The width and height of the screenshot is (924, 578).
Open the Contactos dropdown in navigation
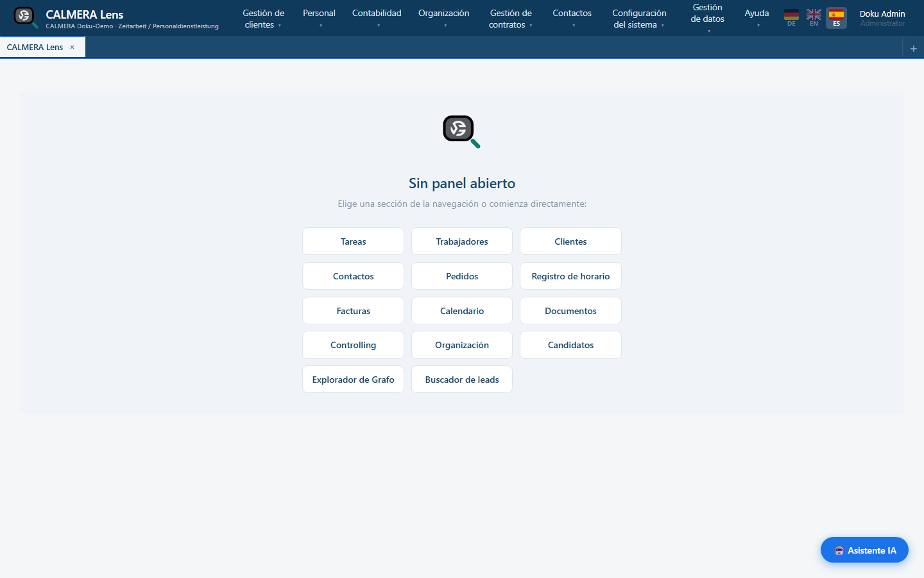[572, 18]
